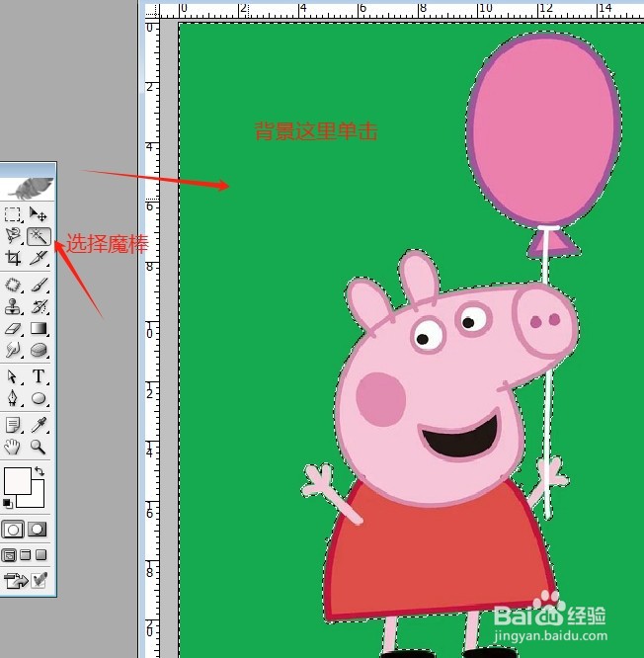Select the Gradient tool
The image size is (644, 658).
[x=39, y=328]
